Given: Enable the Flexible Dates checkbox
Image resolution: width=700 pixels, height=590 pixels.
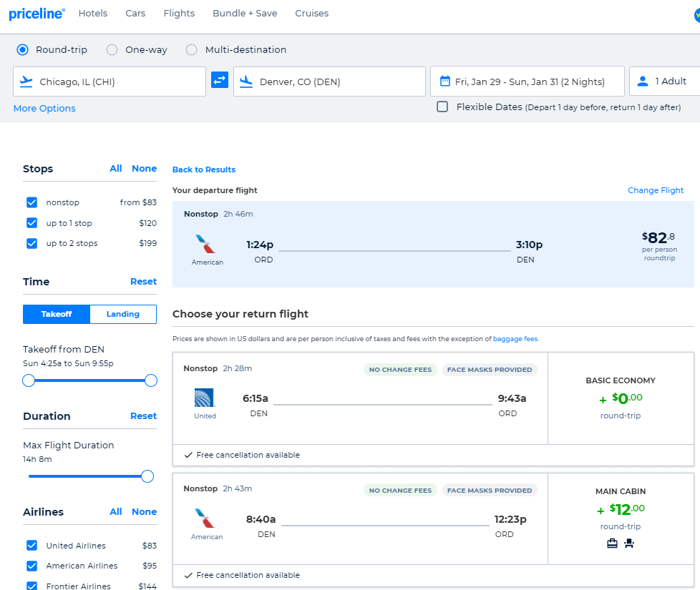Looking at the screenshot, I should [442, 107].
